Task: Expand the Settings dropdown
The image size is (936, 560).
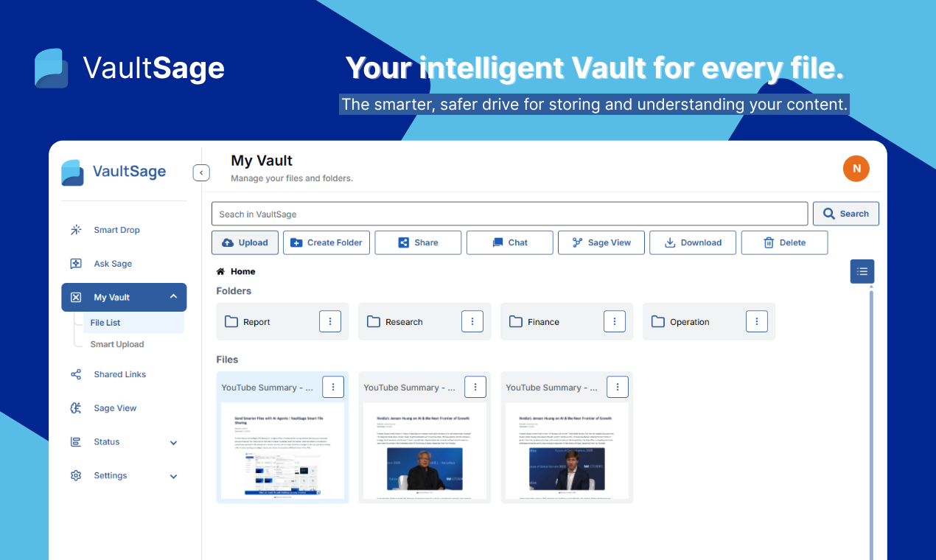Action: (x=173, y=475)
